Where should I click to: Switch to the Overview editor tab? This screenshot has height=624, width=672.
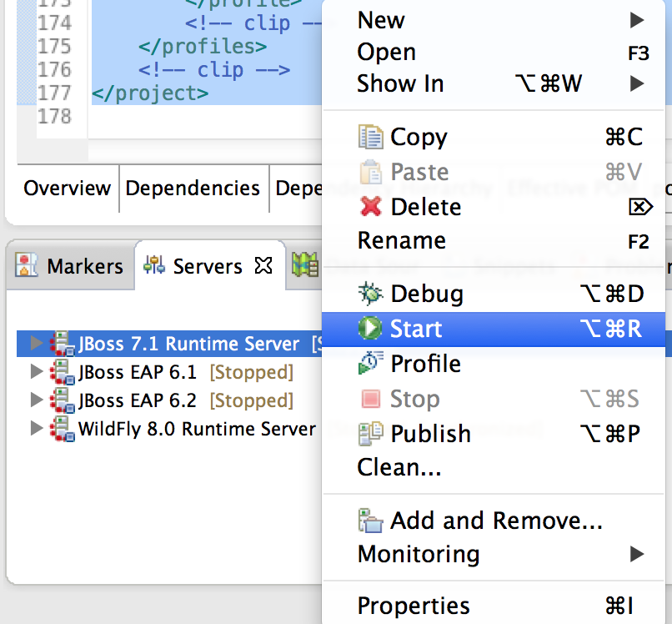pos(68,189)
